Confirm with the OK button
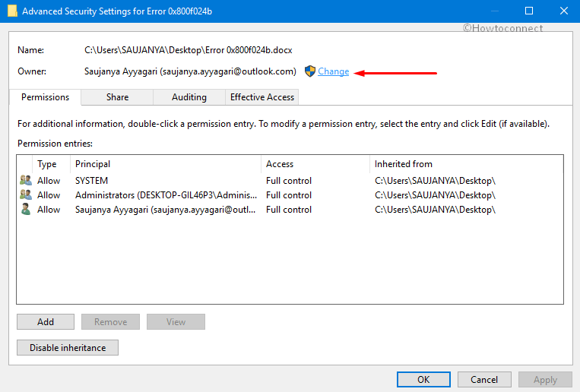Viewport: 580px width, 392px height. (423, 379)
